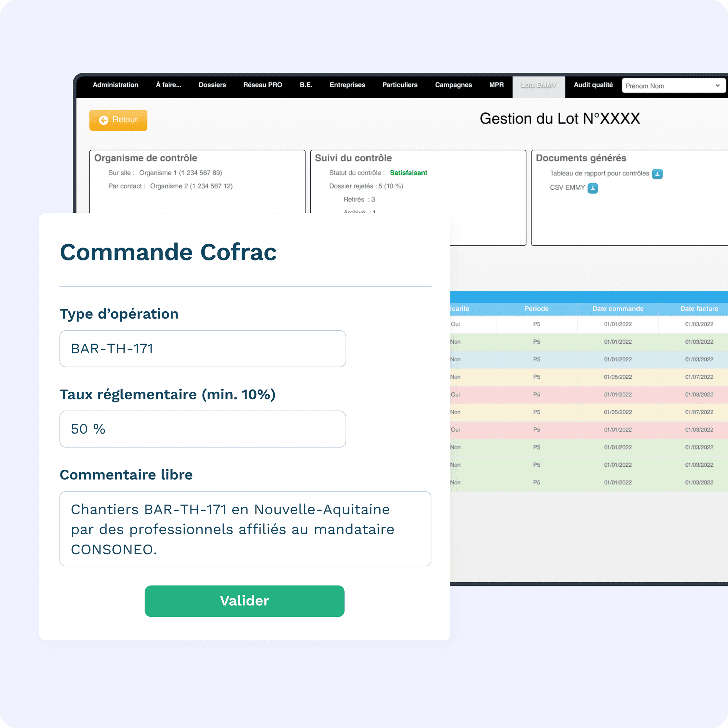Navigate to Entreprises

pyautogui.click(x=347, y=85)
